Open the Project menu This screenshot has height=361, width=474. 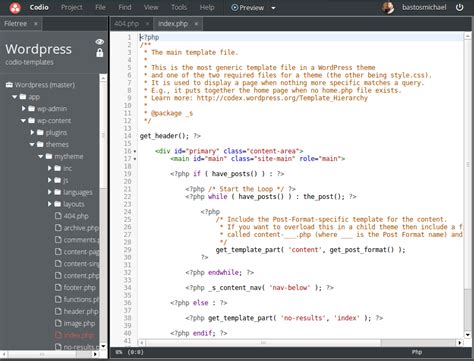(x=72, y=7)
